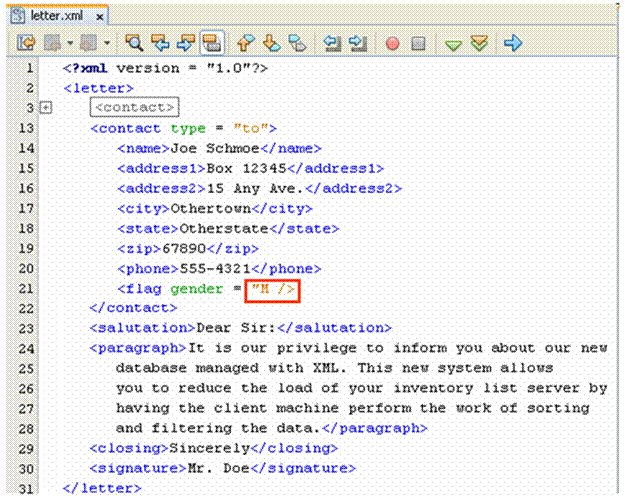The height and width of the screenshot is (499, 625).
Task: Click the Check XML green triangle
Action: pyautogui.click(x=453, y=45)
